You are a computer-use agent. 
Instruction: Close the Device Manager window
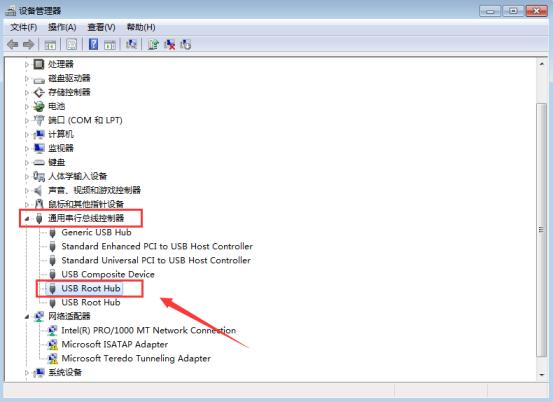pos(536,11)
